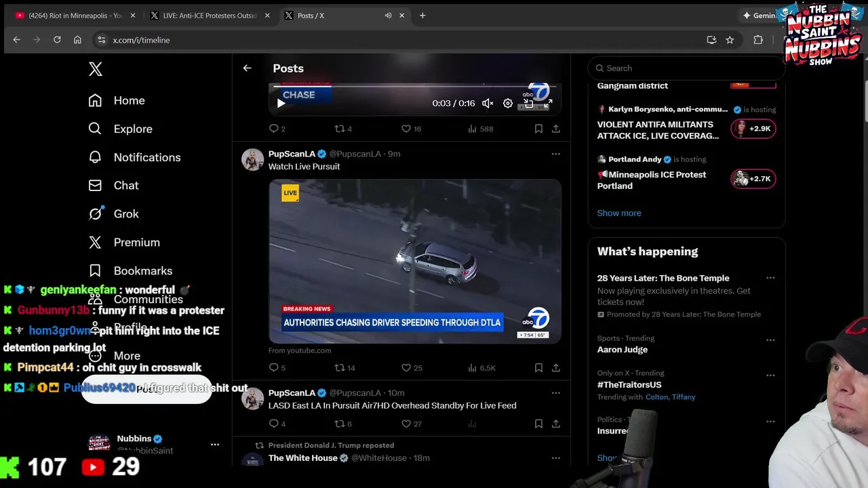Bookmark this page with the star icon
This screenshot has height=488, width=868.
tap(730, 40)
